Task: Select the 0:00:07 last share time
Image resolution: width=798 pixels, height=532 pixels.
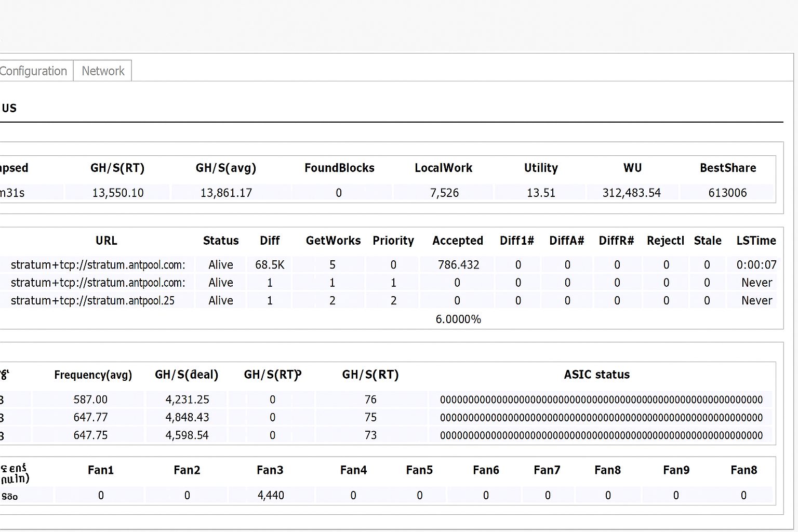Action: pyautogui.click(x=756, y=265)
